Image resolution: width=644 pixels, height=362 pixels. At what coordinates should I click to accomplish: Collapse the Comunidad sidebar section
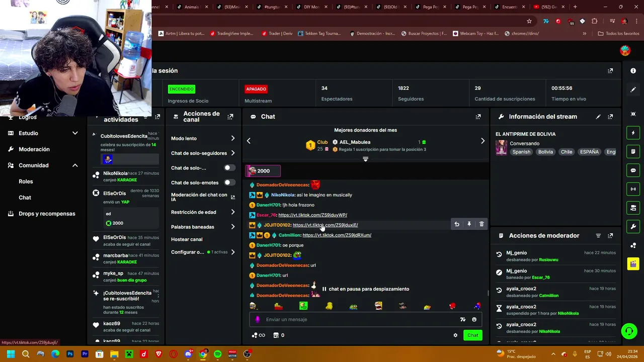(x=75, y=165)
